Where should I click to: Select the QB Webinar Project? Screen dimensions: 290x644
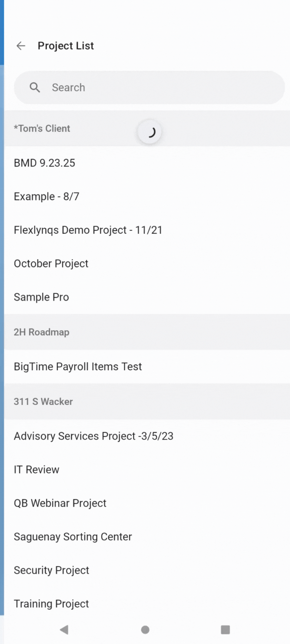[x=60, y=503]
